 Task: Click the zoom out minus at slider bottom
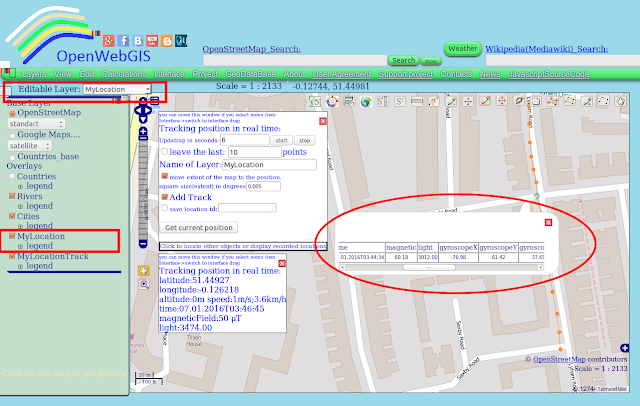coord(143,244)
